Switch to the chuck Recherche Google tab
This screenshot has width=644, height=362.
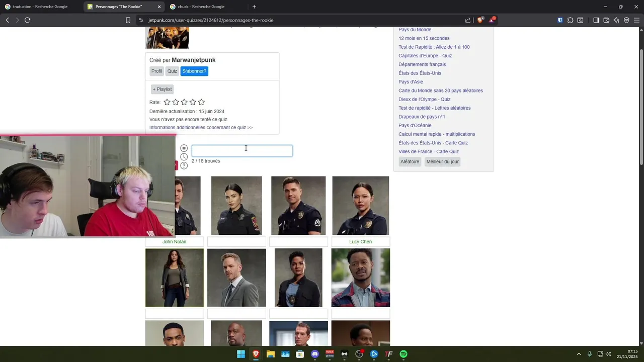click(x=206, y=7)
